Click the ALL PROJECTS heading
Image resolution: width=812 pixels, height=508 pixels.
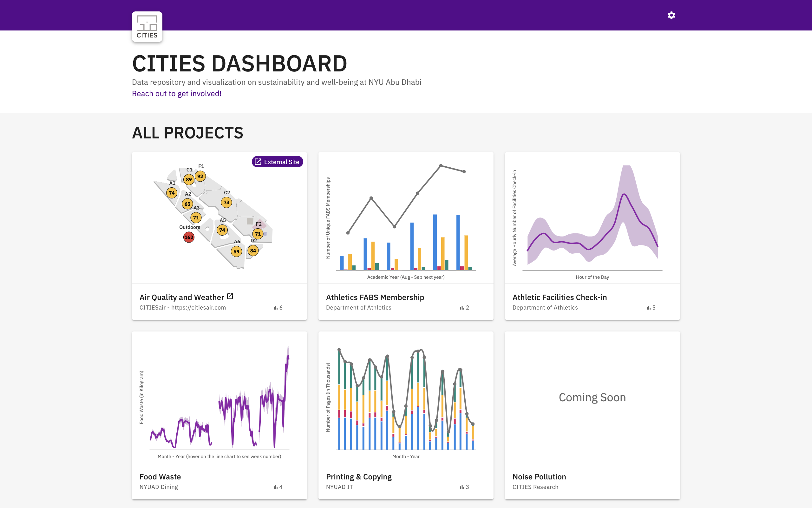(x=187, y=133)
